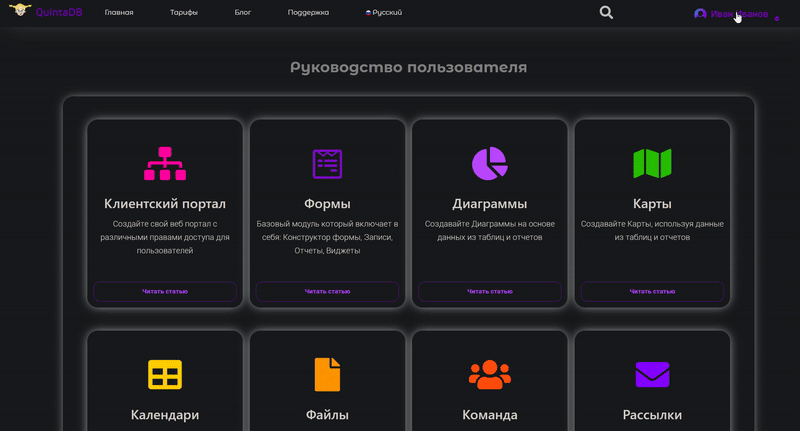The width and height of the screenshot is (800, 431).
Task: Click the Команда card heading
Action: coord(490,415)
